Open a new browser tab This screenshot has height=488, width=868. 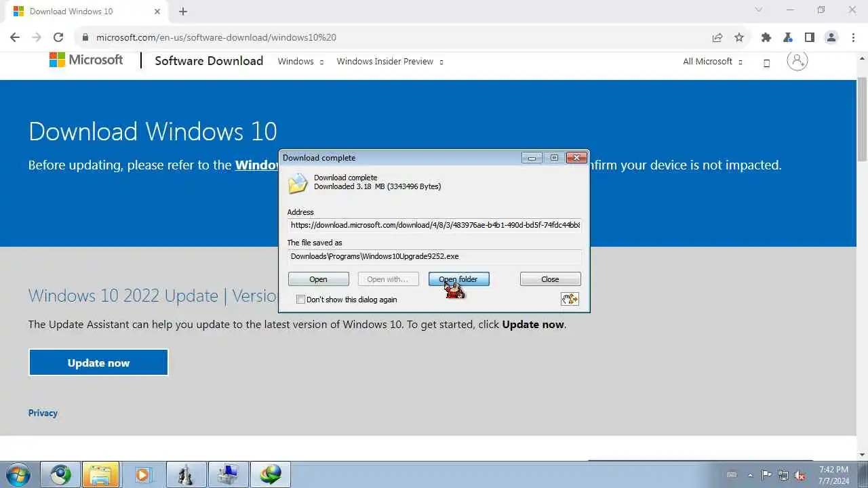pos(183,12)
